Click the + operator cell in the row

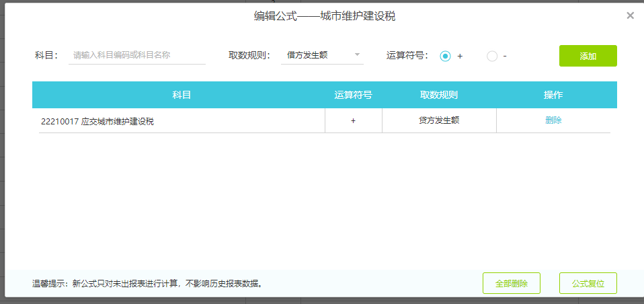(x=353, y=121)
